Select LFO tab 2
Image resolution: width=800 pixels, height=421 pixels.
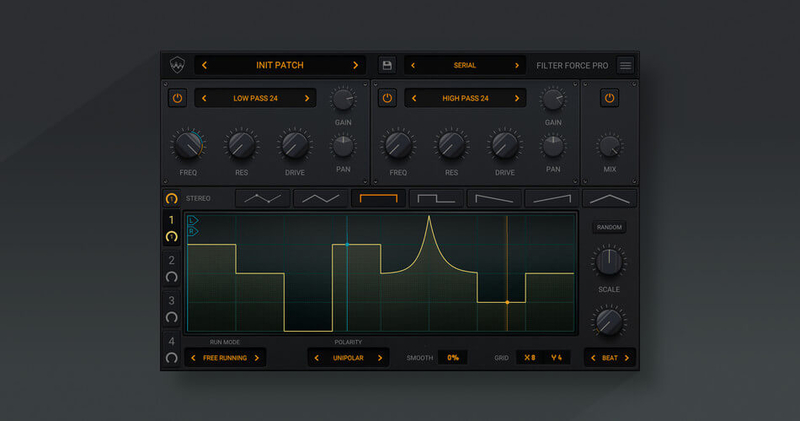(x=171, y=260)
